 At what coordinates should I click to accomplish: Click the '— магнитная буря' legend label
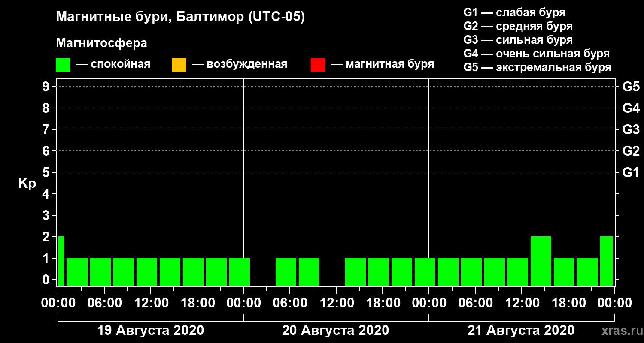pyautogui.click(x=383, y=65)
